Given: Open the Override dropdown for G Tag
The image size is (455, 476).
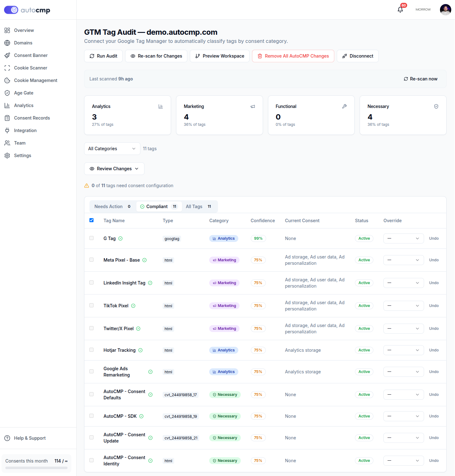Looking at the screenshot, I should tap(403, 238).
